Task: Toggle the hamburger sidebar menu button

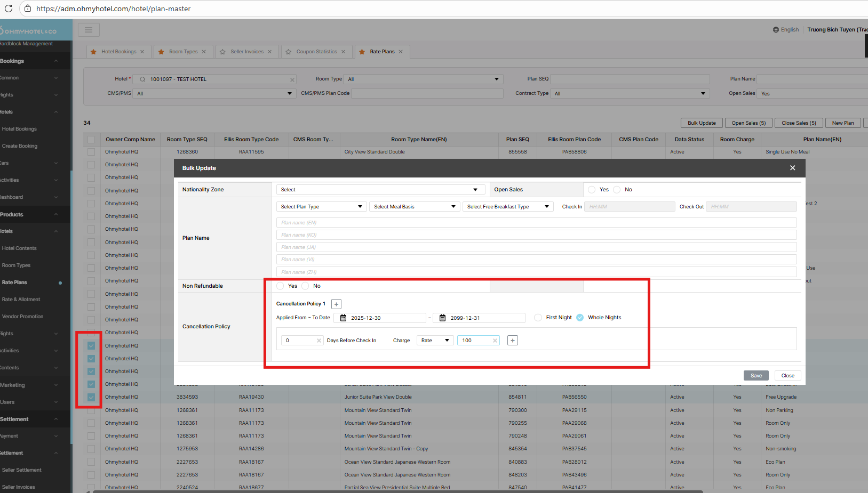Action: click(x=89, y=30)
